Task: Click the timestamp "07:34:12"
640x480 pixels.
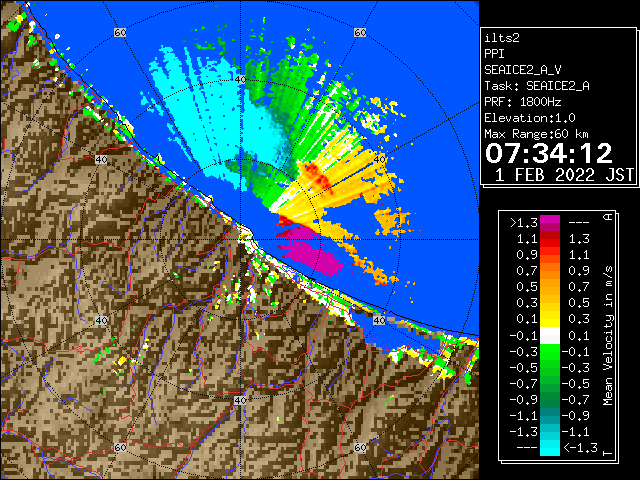Action: (x=549, y=153)
